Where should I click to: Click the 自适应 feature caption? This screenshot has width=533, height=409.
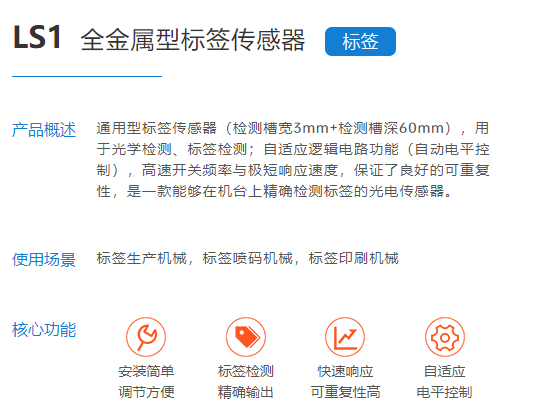pyautogui.click(x=445, y=371)
